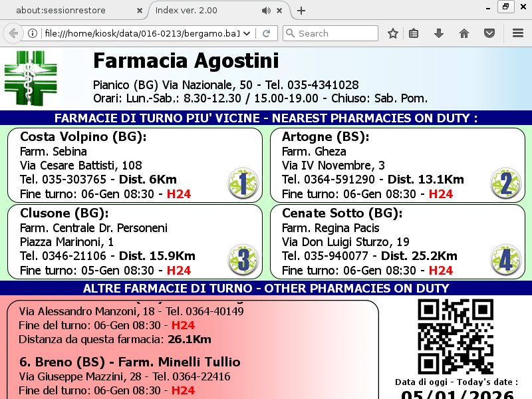Reload the current page
The image size is (532, 399).
point(266,33)
